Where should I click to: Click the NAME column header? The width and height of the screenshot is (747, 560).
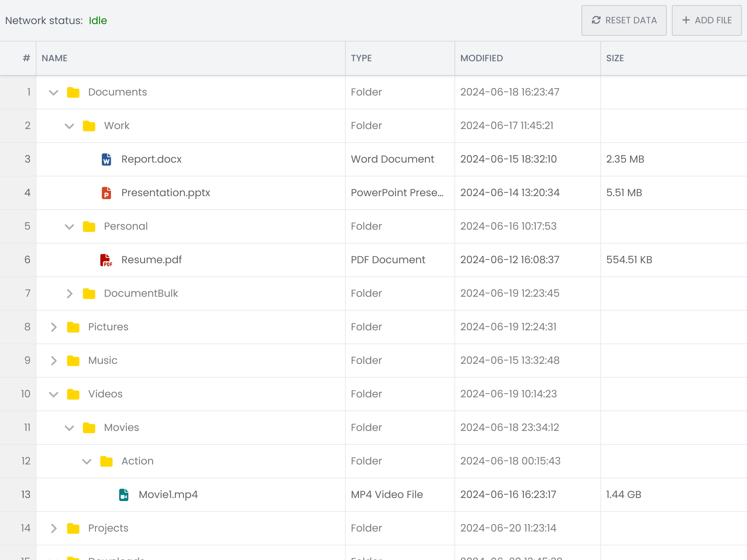[x=55, y=58]
